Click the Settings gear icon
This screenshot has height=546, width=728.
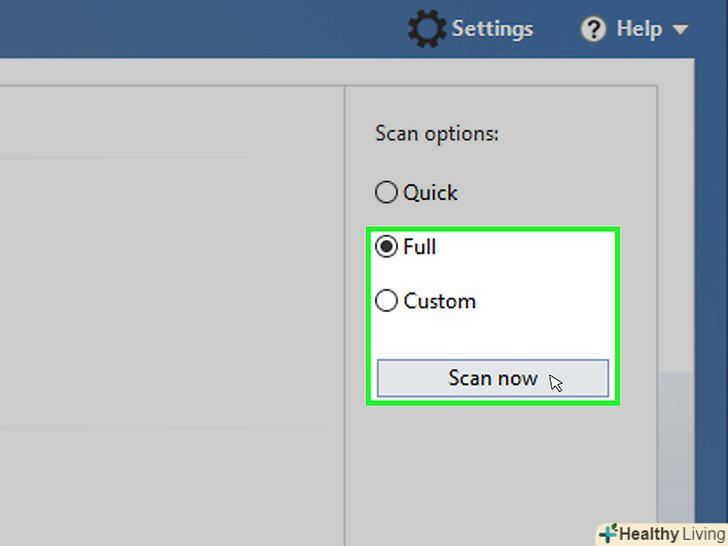[x=427, y=29]
